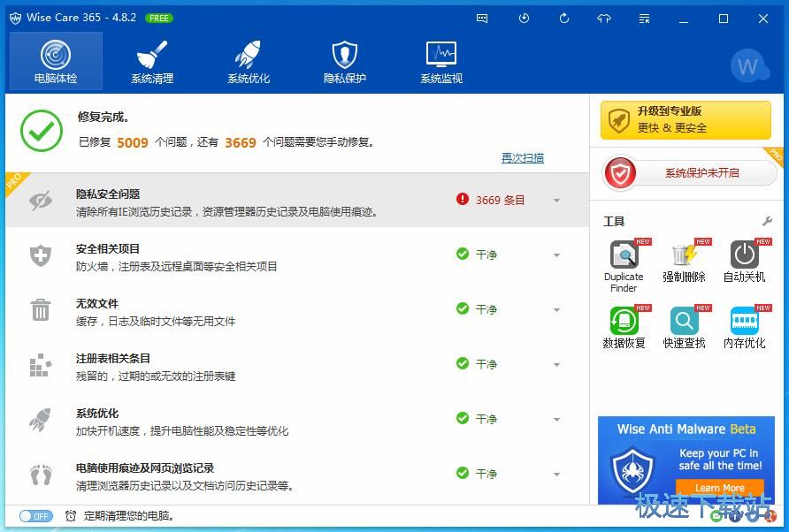Click the Wise Anti Malware spider shield image

632,472
